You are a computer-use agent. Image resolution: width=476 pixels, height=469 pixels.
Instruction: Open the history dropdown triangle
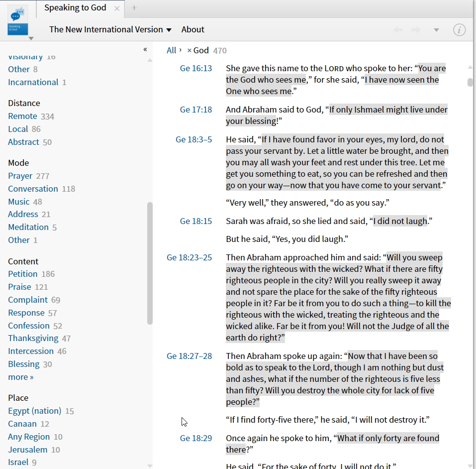click(x=436, y=30)
